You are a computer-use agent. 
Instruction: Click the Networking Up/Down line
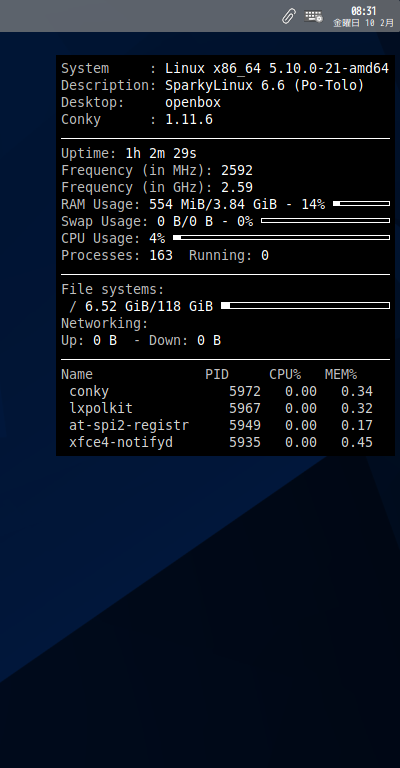141,340
